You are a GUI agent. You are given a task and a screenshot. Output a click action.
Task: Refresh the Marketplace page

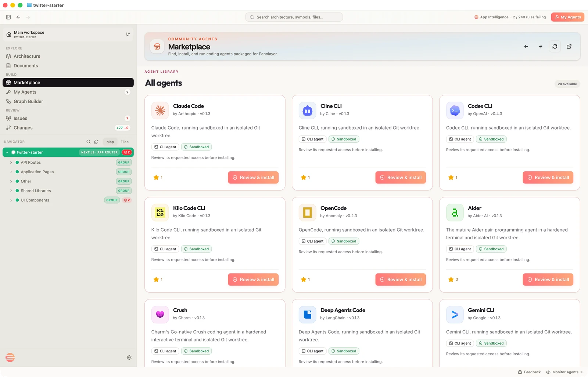pyautogui.click(x=555, y=47)
